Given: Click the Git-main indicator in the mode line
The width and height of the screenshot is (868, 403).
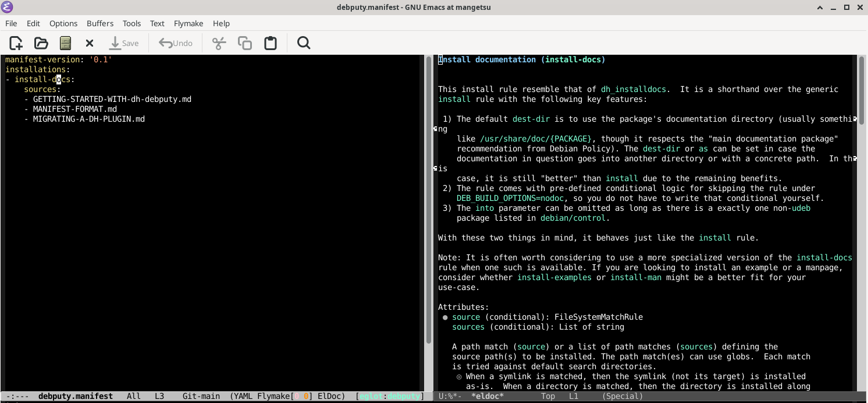Looking at the screenshot, I should (x=201, y=396).
